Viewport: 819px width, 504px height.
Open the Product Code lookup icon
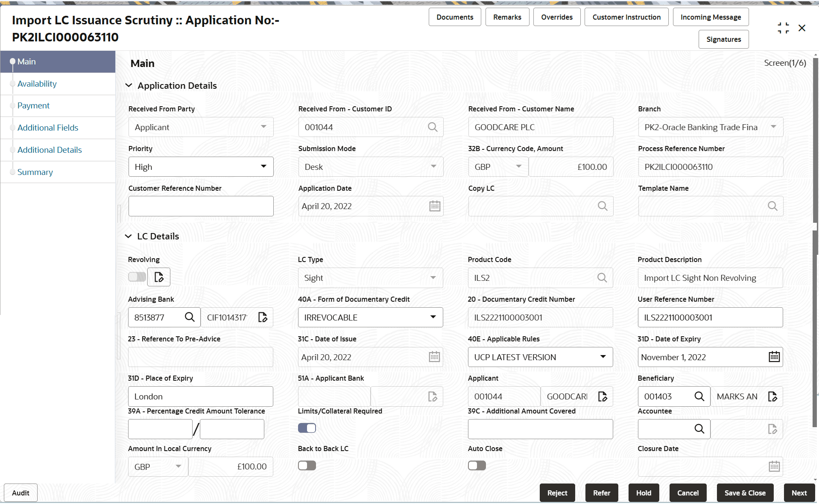(x=602, y=278)
